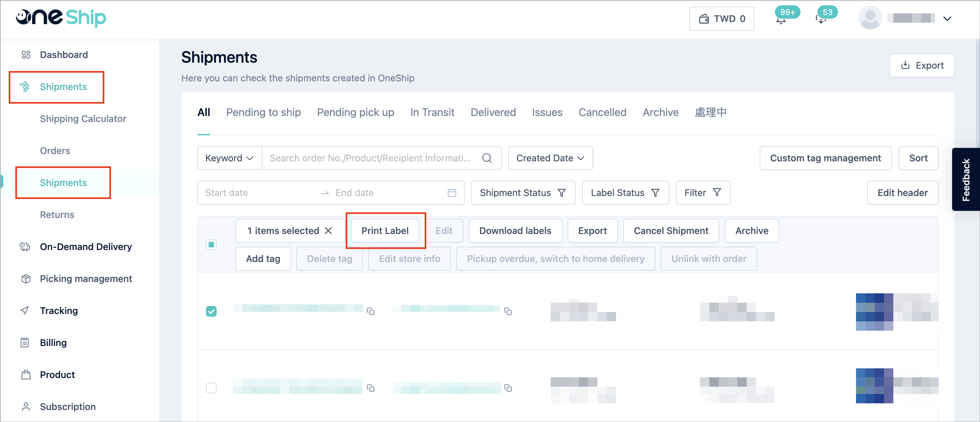Open Picking management in the sidebar
The image size is (980, 422).
click(x=86, y=279)
